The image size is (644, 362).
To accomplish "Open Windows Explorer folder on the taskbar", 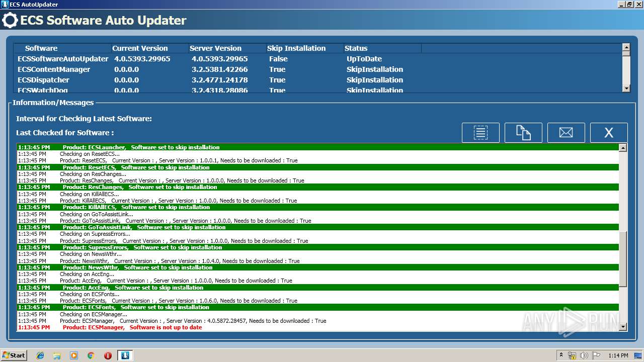I will (57, 355).
